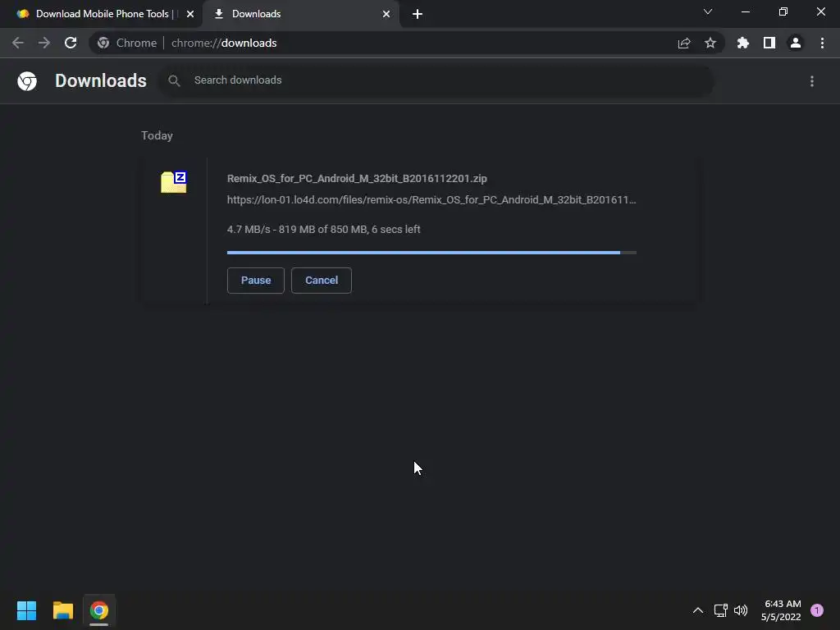Viewport: 840px width, 630px height.
Task: Click the '819 MB of 850 MB' status text
Action: click(322, 230)
